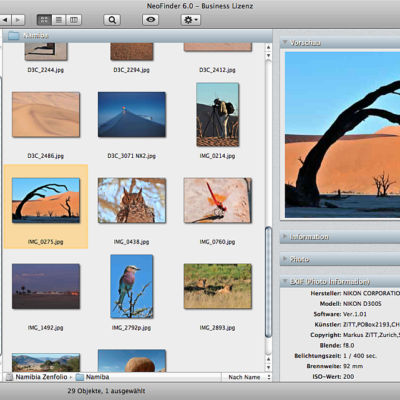The width and height of the screenshot is (400, 400).
Task: Select the IMG_0275.jpg tree thumbnail
Action: click(46, 200)
